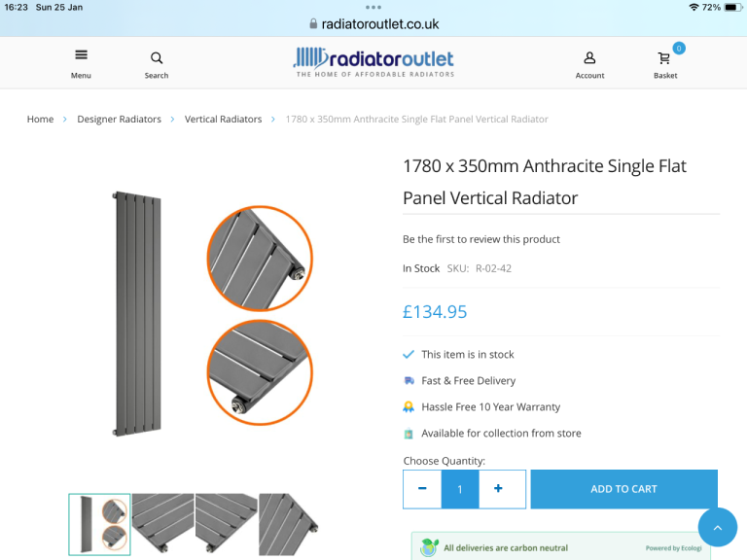This screenshot has width=747, height=560.
Task: Select the second product thumbnail
Action: coord(163,523)
